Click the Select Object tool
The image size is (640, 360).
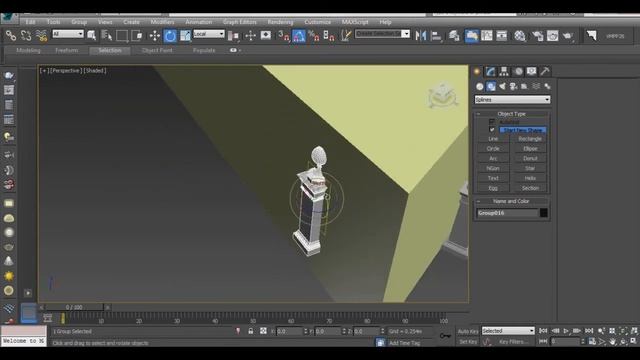91,36
